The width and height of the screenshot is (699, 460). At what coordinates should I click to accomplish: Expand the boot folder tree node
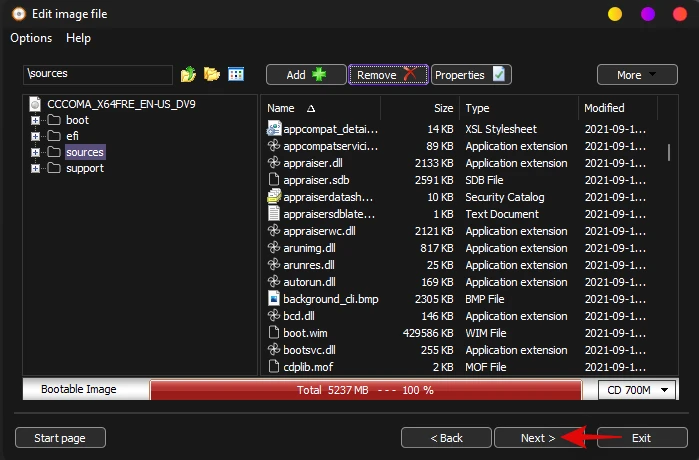click(36, 120)
